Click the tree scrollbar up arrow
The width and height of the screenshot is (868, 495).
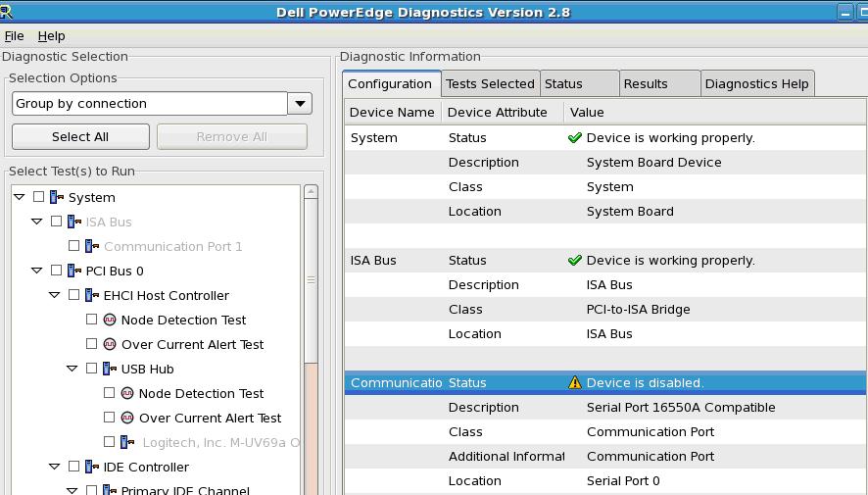point(312,192)
